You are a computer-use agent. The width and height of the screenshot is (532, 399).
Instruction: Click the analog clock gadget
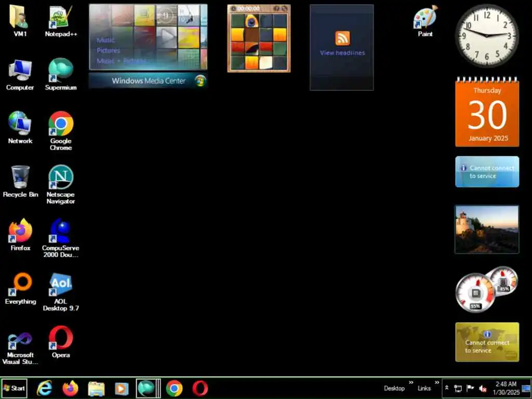pos(487,36)
